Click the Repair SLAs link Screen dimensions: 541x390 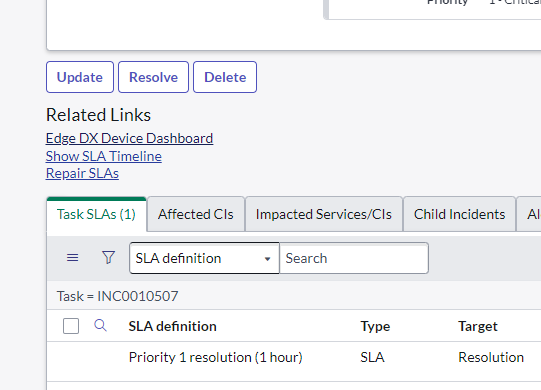pyautogui.click(x=82, y=173)
